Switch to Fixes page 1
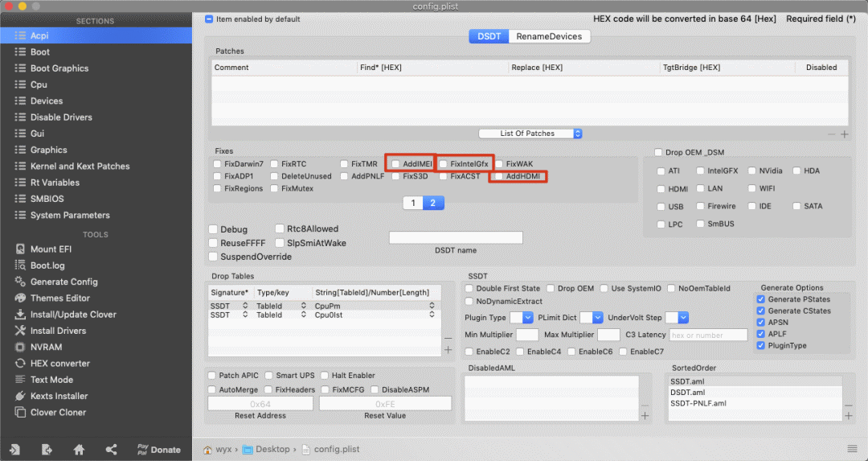Screen dimensions: 868x461 point(413,203)
